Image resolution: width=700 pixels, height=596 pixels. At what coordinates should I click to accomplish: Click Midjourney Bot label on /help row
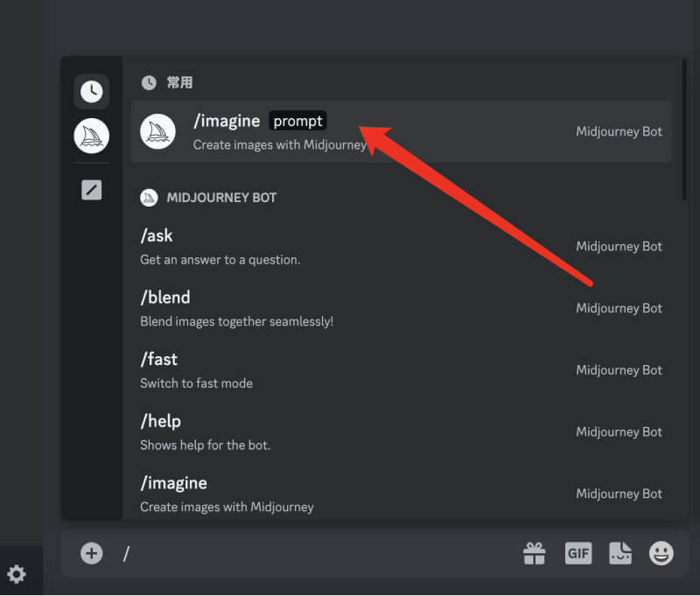point(619,431)
